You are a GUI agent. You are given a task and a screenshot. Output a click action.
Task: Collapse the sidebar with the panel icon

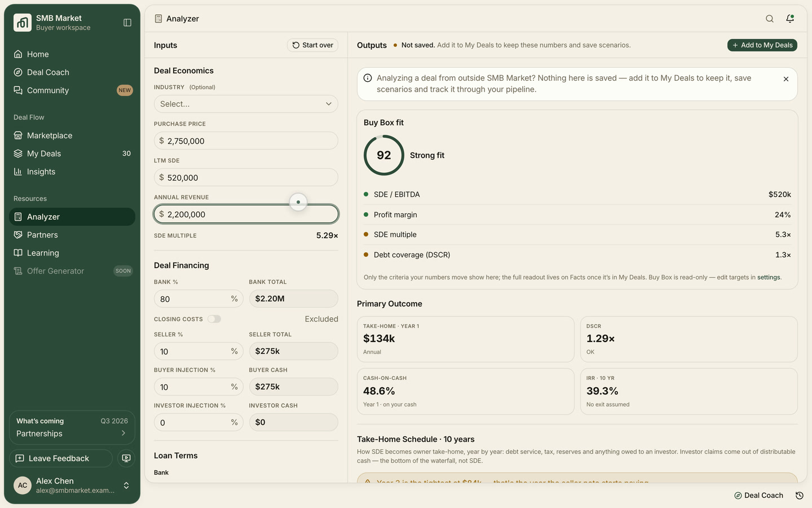click(x=127, y=23)
